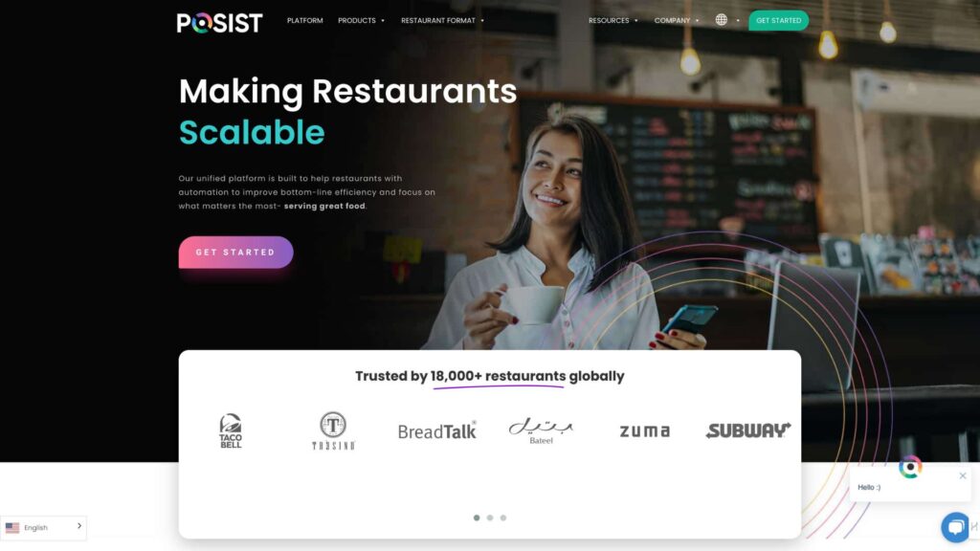This screenshot has height=551, width=980.
Task: Click the green Get Started button
Action: pyautogui.click(x=779, y=21)
